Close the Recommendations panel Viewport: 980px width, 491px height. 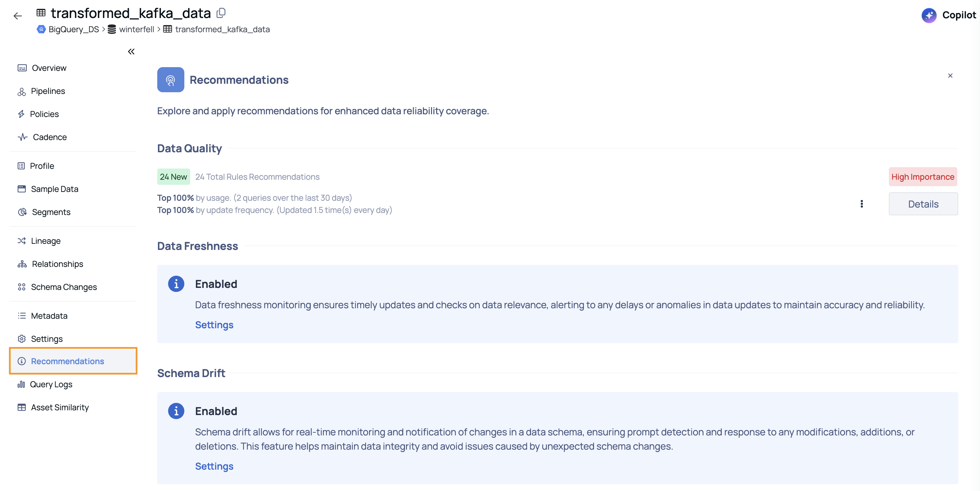click(x=950, y=75)
